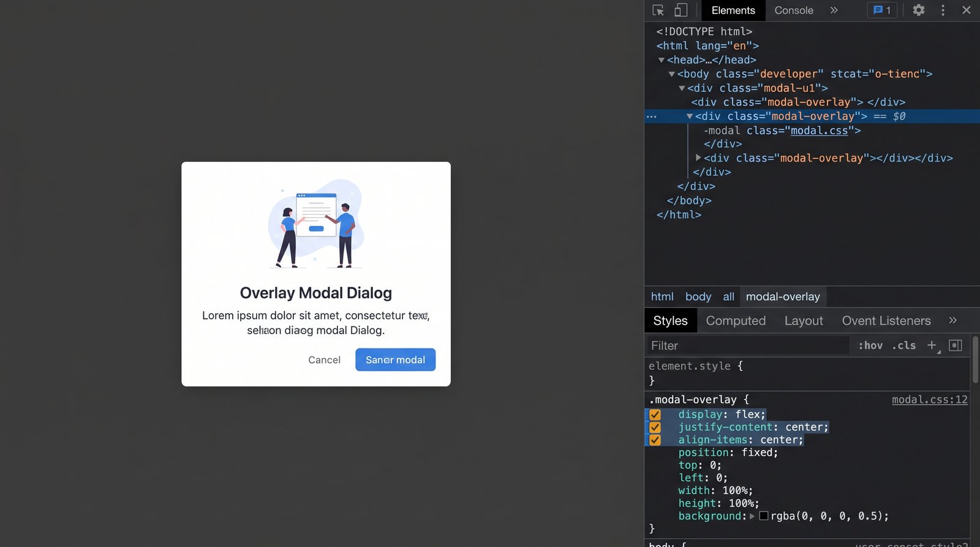
Task: Select the Styles tab
Action: (x=671, y=320)
